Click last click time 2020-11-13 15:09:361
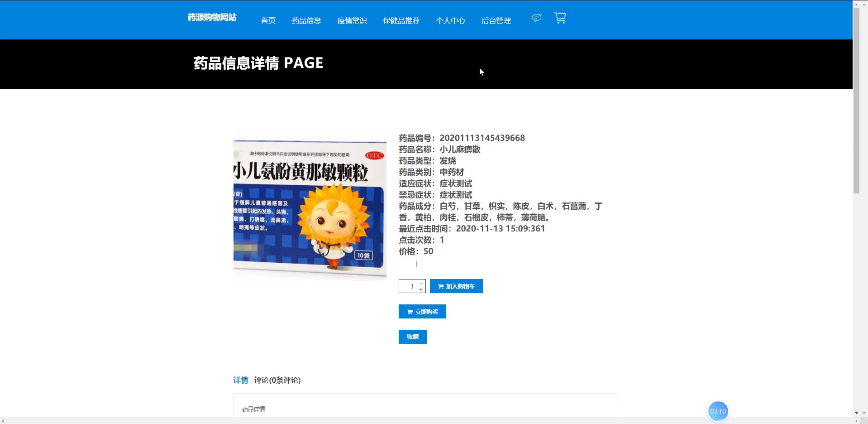The height and width of the screenshot is (424, 868). click(501, 228)
